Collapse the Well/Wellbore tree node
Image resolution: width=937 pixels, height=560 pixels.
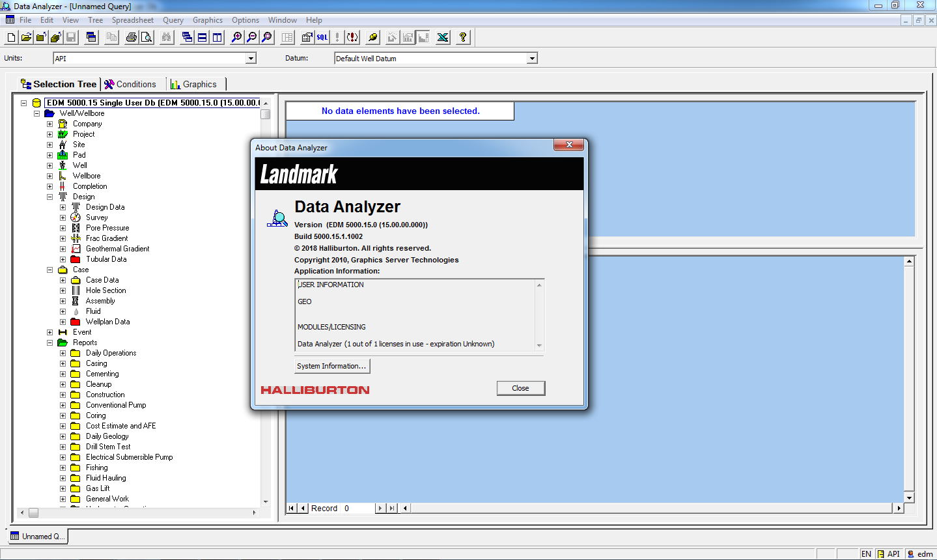coord(36,113)
